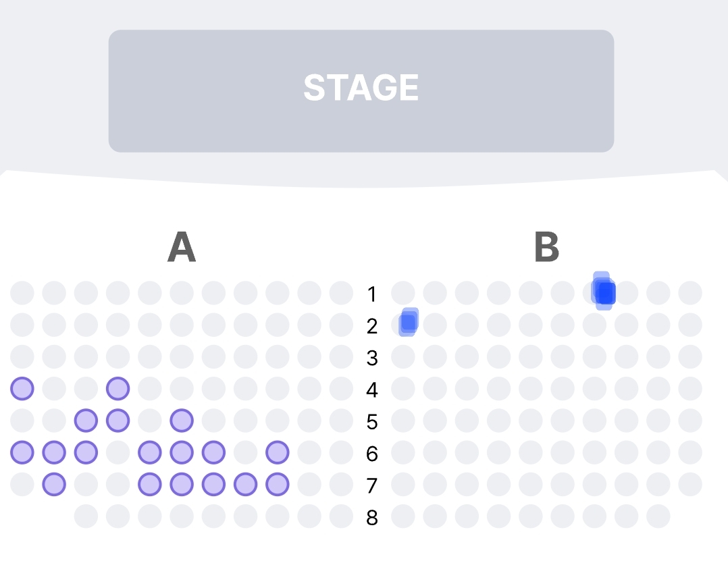Pick leftmost available seat in row 5
Viewport: 728px width, 563px height.
coord(86,420)
